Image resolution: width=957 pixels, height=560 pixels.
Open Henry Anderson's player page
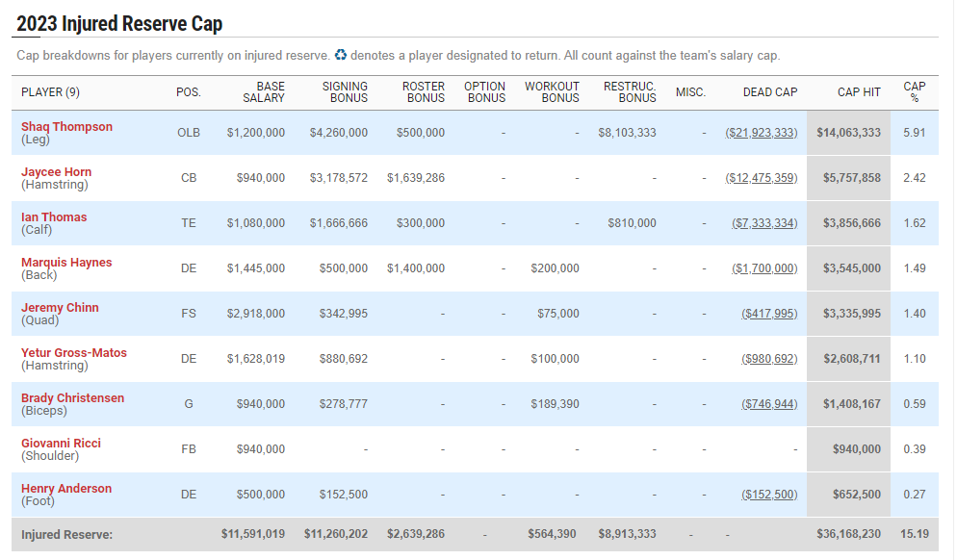(x=66, y=489)
